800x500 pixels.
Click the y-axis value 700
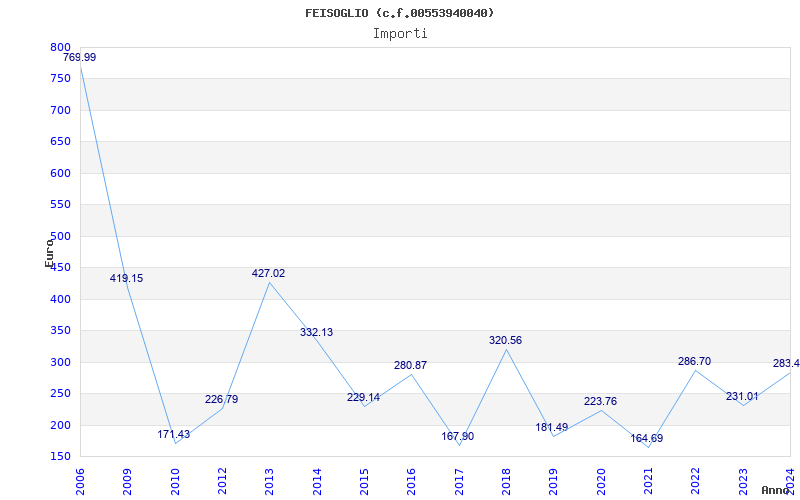click(60, 110)
